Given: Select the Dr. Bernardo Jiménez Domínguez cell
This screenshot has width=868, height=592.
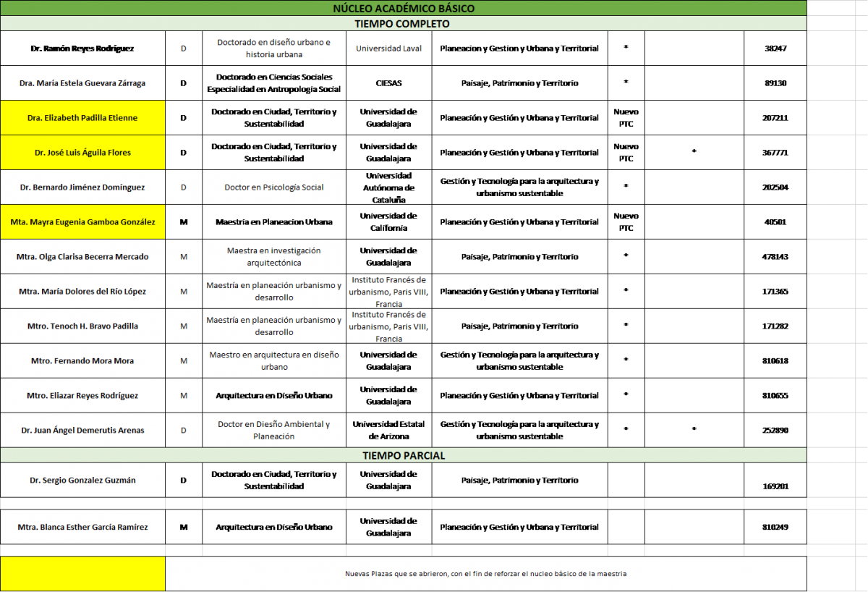Looking at the screenshot, I should [82, 187].
